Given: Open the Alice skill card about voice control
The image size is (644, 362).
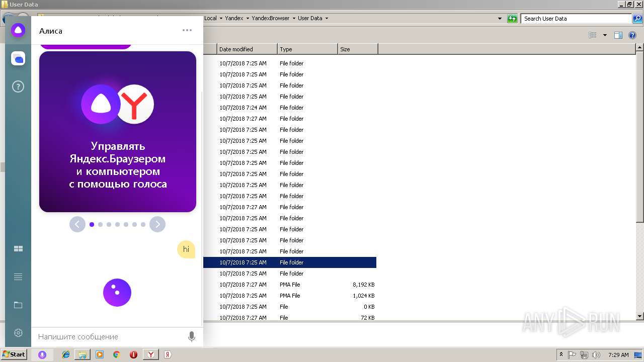Looking at the screenshot, I should point(118,132).
